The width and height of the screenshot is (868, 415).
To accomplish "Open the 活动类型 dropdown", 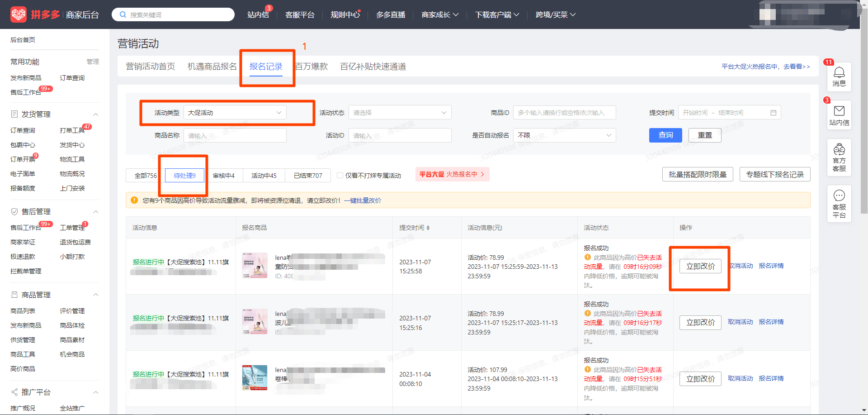I will click(x=235, y=113).
